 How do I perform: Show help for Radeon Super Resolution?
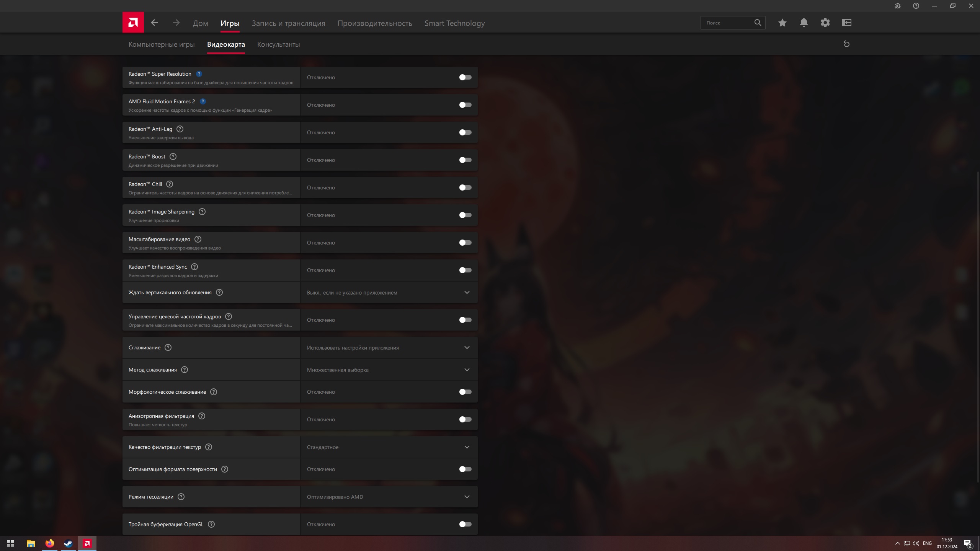coord(199,74)
